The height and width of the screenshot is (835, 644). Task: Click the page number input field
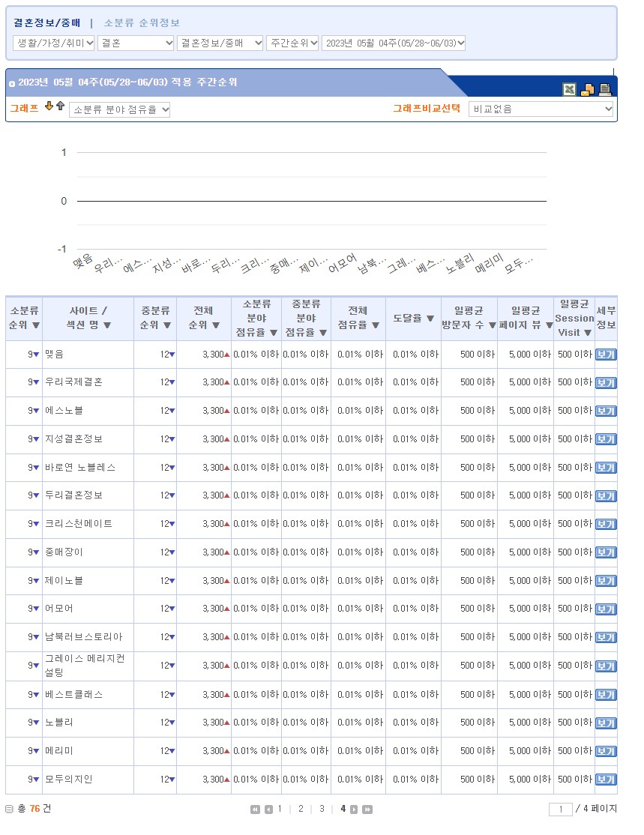tap(560, 810)
